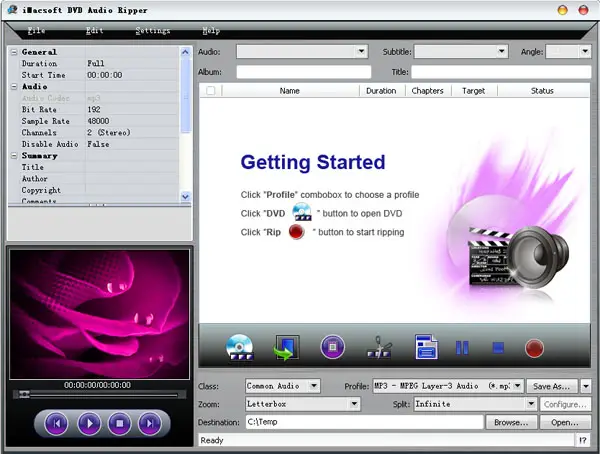Click the green arrow load file icon

(x=286, y=347)
